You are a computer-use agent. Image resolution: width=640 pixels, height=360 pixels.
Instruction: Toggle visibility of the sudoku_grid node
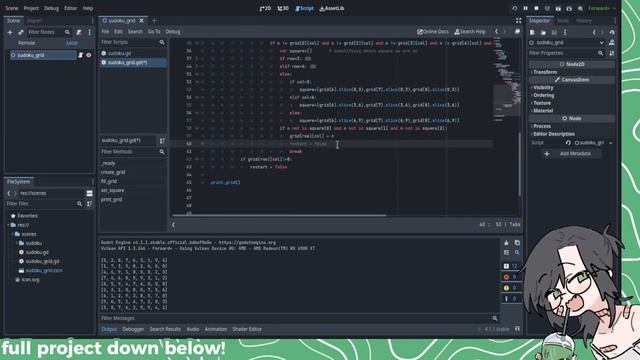(x=89, y=55)
